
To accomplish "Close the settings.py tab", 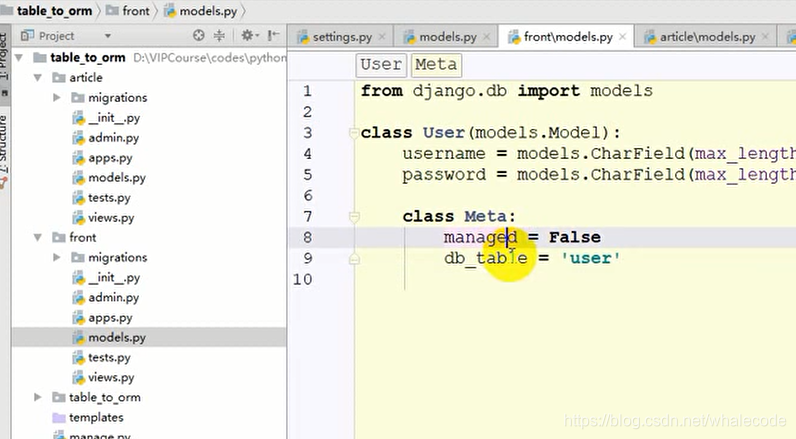I will pos(382,37).
